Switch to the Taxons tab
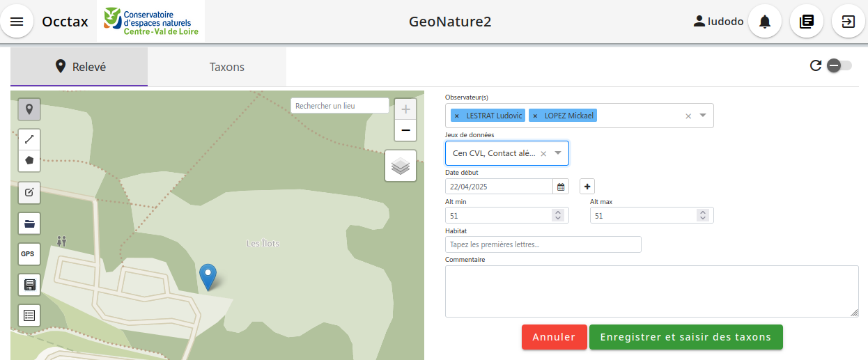Viewport: 868px width, 360px height. [x=227, y=67]
